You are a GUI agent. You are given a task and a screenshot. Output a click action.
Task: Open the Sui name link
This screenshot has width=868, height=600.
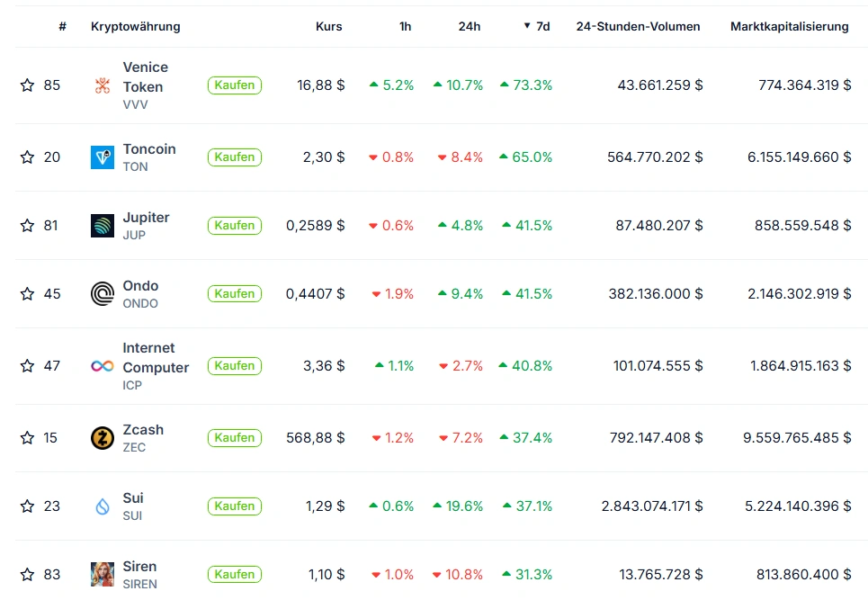pyautogui.click(x=133, y=498)
